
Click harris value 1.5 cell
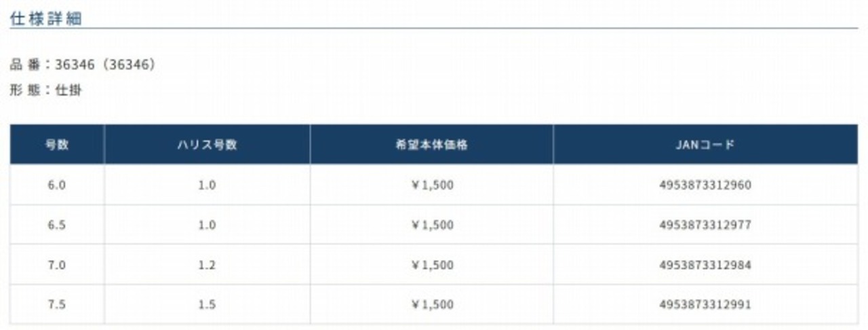point(207,304)
